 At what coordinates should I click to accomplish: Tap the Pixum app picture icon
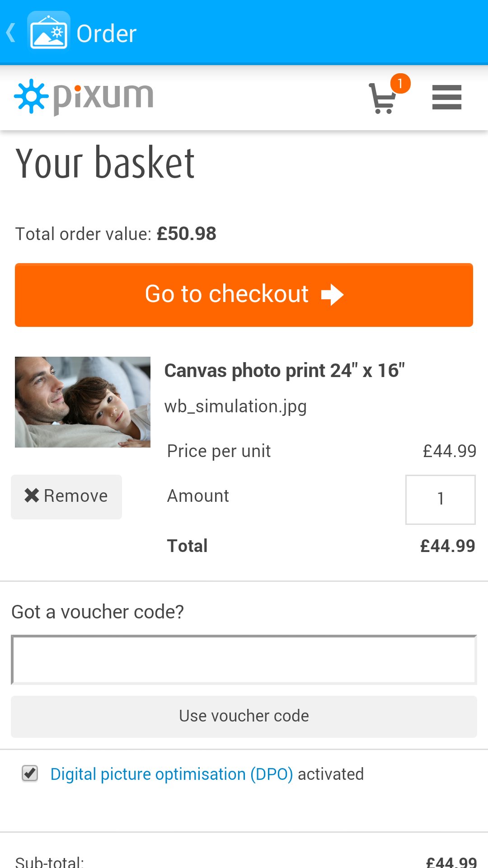[48, 32]
